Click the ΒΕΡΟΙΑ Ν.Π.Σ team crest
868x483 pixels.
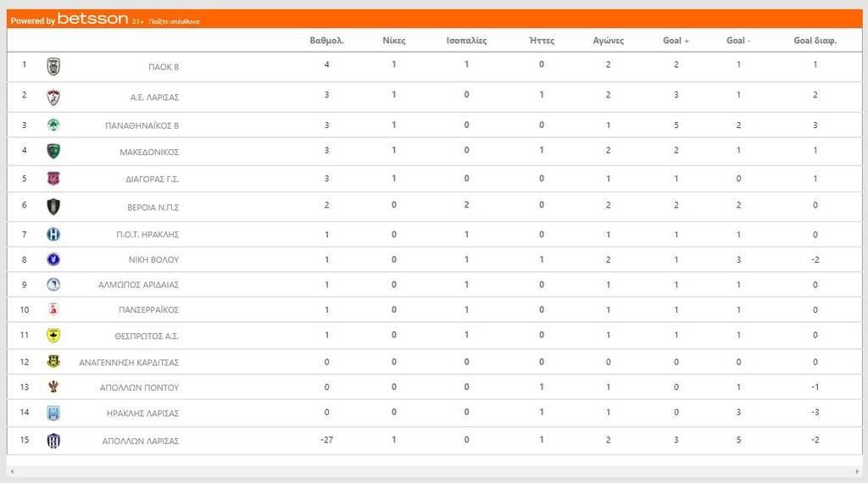(x=53, y=207)
